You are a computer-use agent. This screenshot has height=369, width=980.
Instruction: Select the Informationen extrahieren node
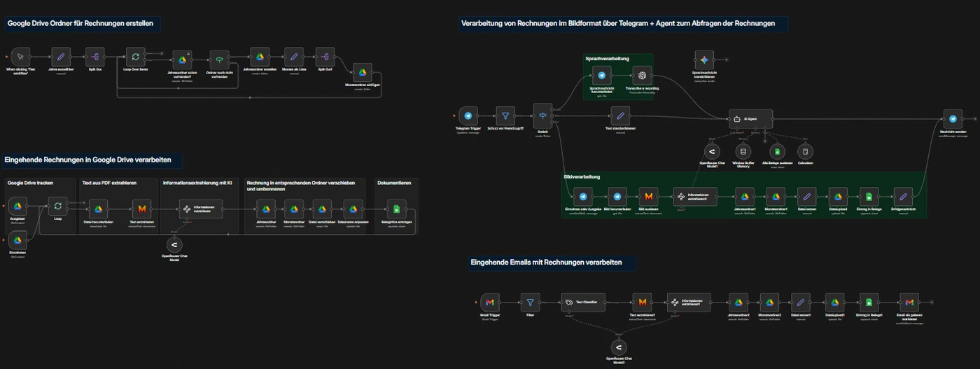[200, 209]
